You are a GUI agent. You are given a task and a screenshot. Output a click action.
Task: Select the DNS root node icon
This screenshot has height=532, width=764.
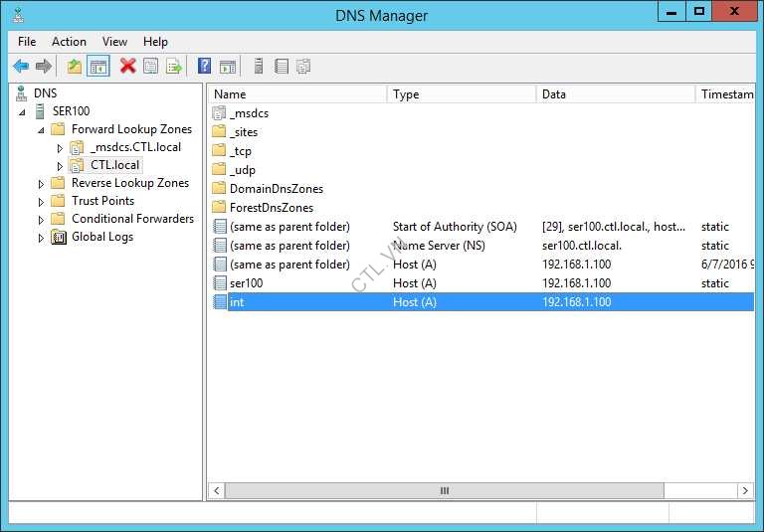tap(22, 93)
